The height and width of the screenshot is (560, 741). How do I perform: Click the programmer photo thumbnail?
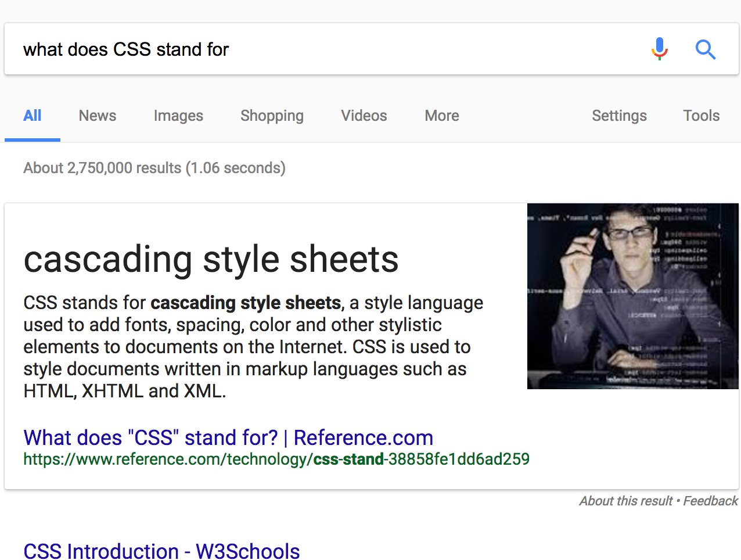tap(632, 296)
